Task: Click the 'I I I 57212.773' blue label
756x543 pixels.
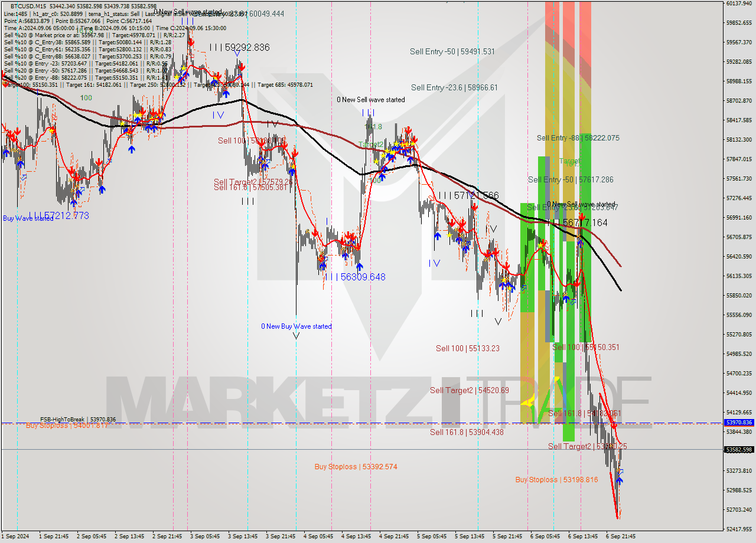Action: 59,216
